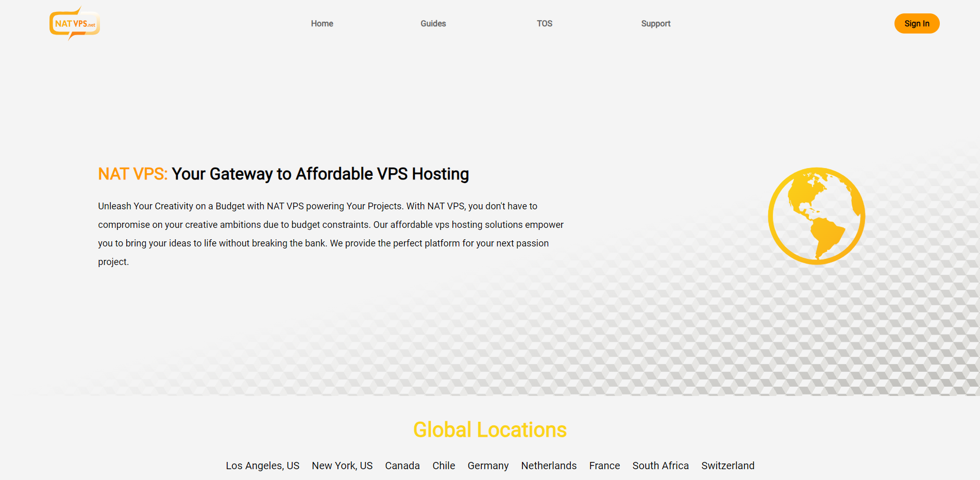The image size is (980, 480).
Task: Select the Canada location
Action: click(402, 466)
